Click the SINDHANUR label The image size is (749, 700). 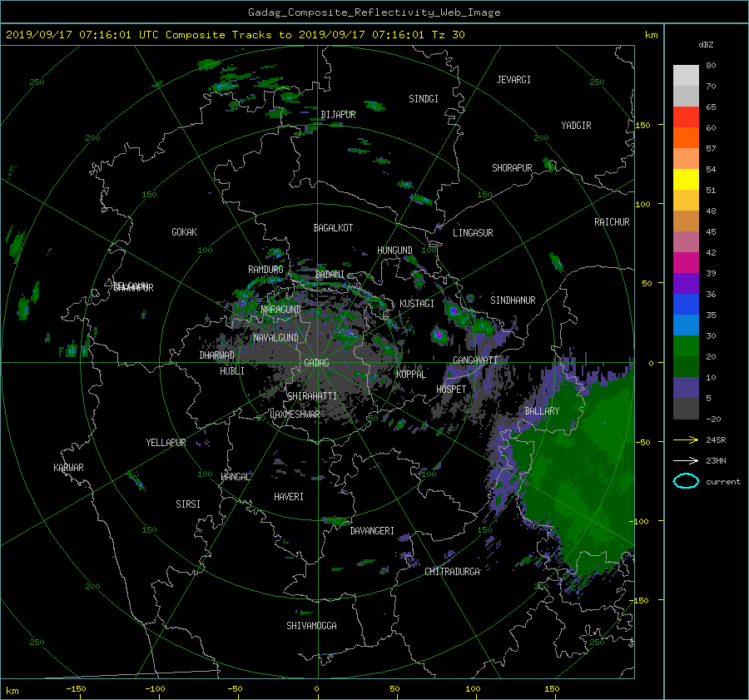click(x=513, y=300)
